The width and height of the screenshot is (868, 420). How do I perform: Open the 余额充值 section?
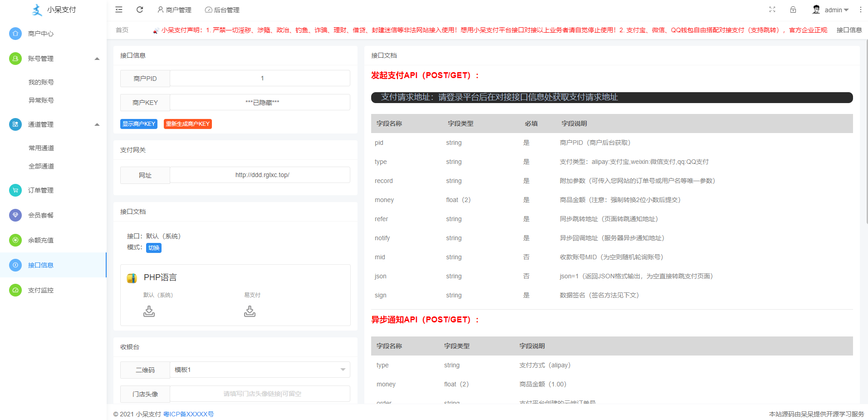(x=41, y=240)
